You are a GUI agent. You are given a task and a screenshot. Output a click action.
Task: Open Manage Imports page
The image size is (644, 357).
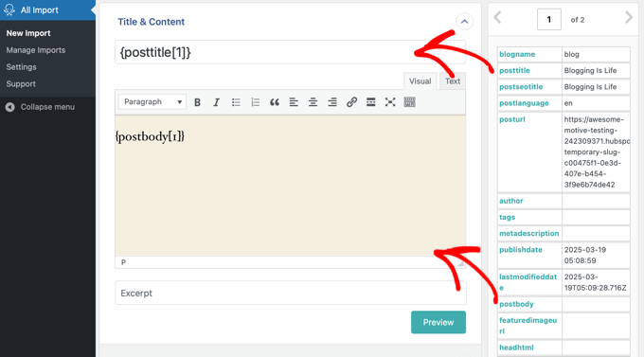(x=36, y=50)
